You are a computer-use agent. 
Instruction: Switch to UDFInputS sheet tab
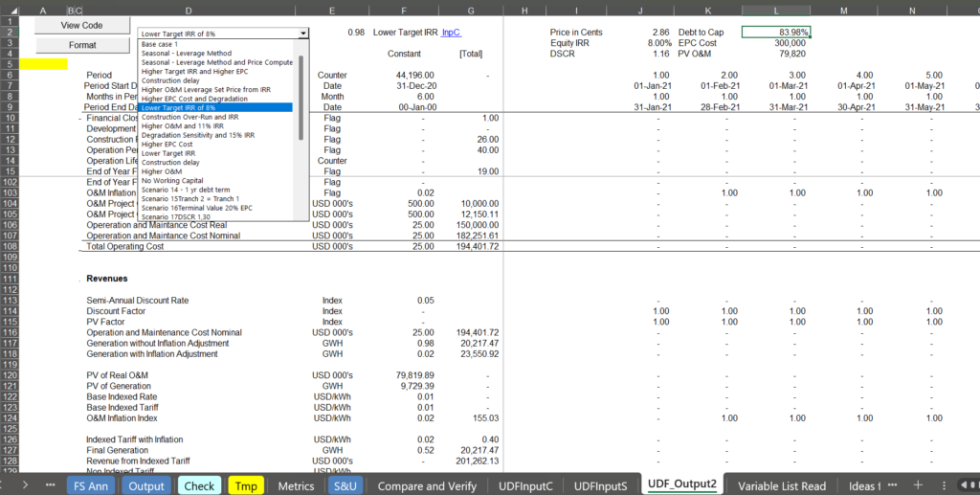600,485
